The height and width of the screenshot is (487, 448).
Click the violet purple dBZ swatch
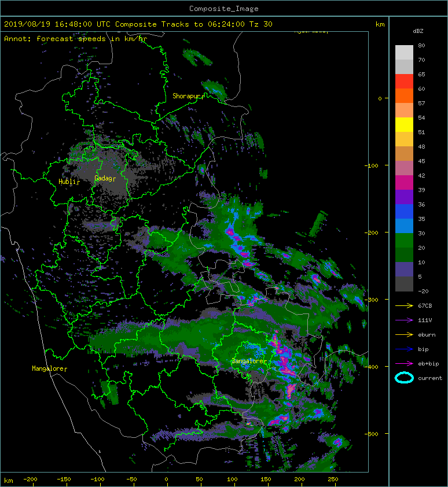404,197
